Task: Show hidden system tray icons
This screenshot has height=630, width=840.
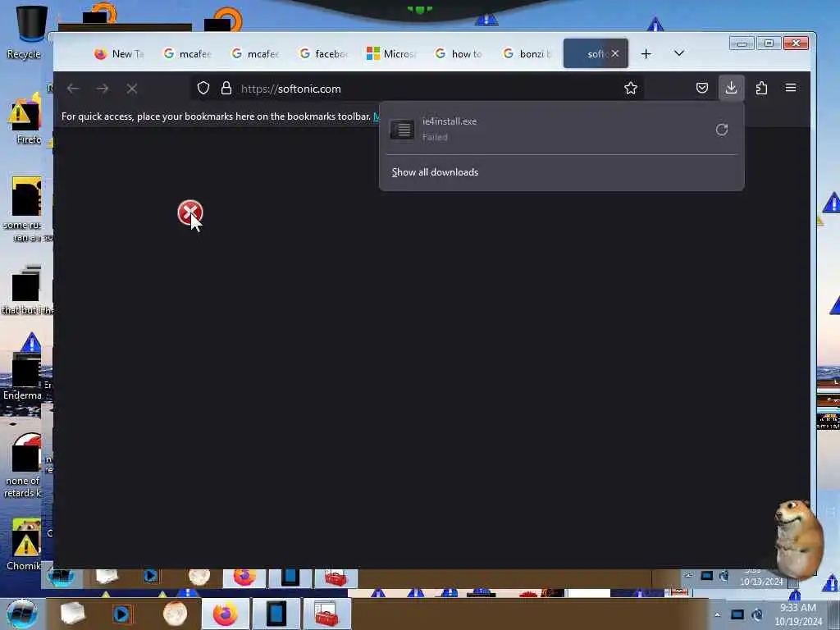Action: tap(717, 614)
